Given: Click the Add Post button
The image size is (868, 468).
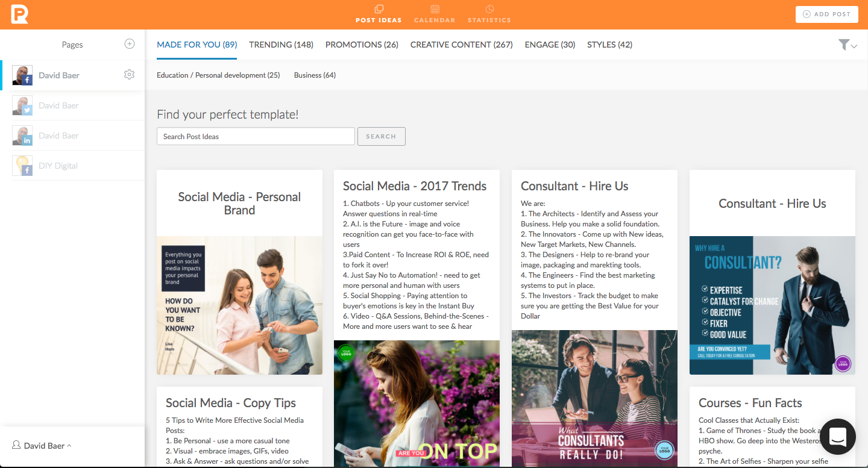Looking at the screenshot, I should pos(826,14).
